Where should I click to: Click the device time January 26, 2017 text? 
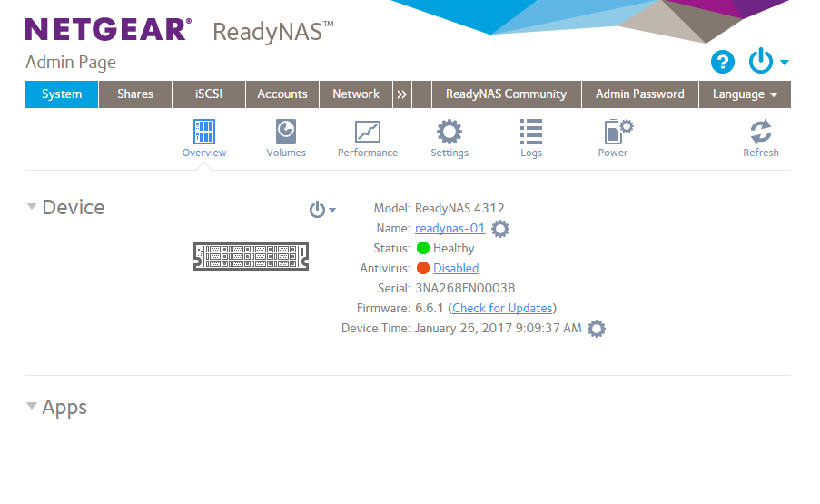point(499,329)
